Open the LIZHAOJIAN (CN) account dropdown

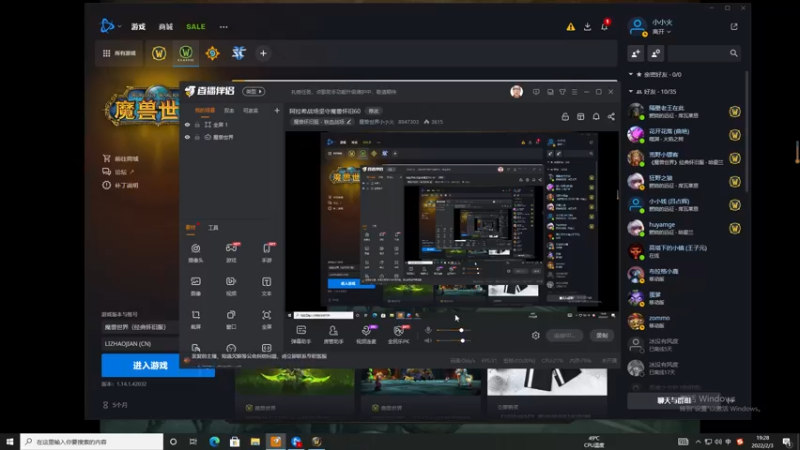click(x=140, y=343)
